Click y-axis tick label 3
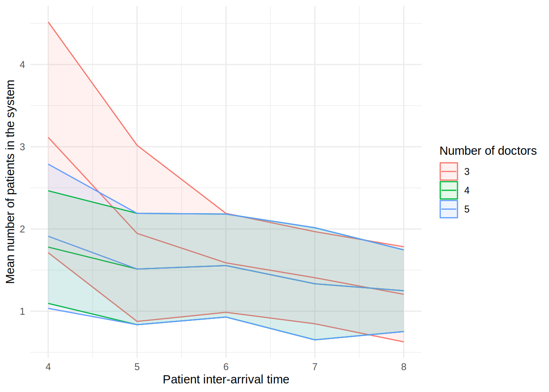 click(22, 147)
